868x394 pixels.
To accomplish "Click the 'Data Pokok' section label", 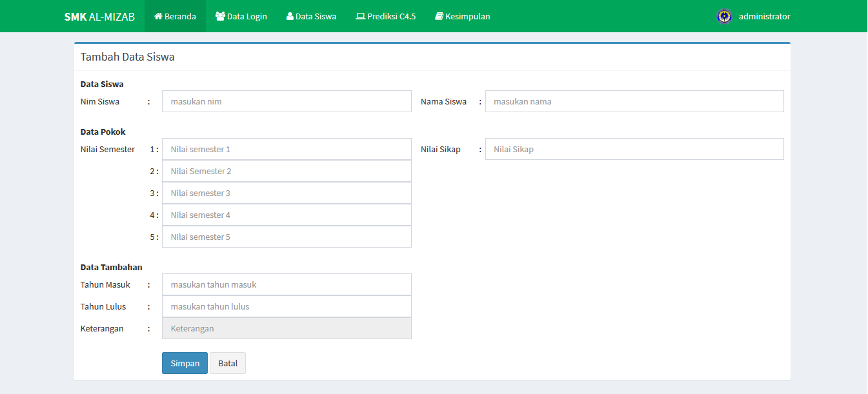I will pyautogui.click(x=103, y=132).
